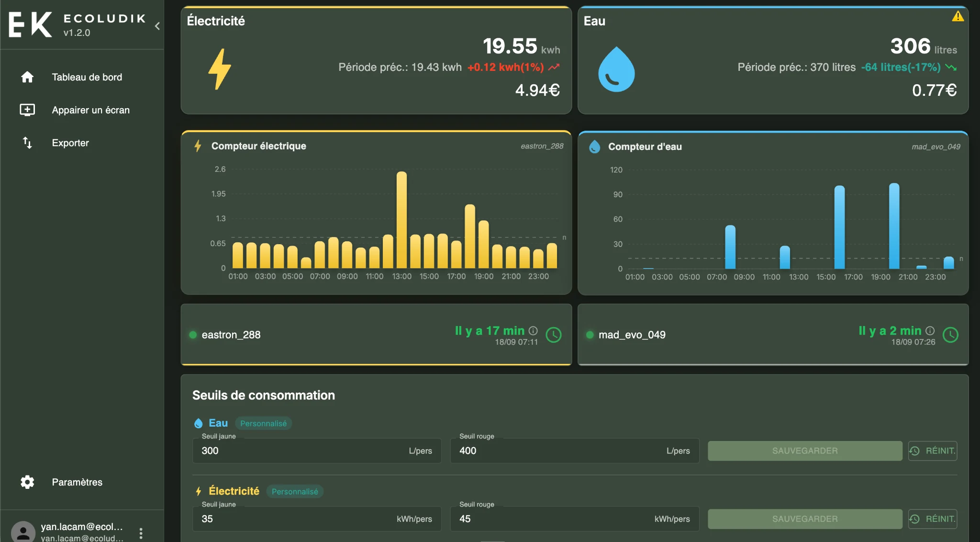Collapse the sidebar with the chevron arrow
The width and height of the screenshot is (980, 542).
(157, 26)
